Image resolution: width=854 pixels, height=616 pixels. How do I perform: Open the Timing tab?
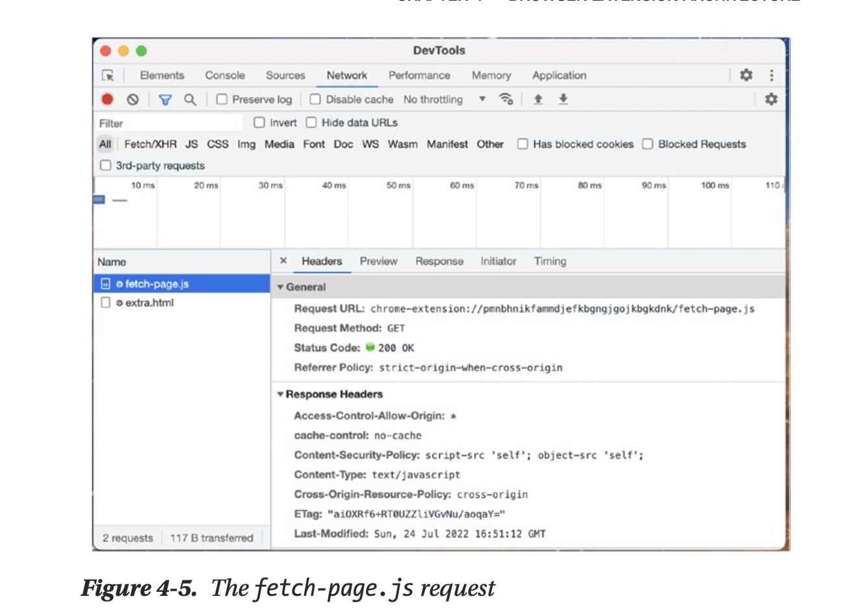click(x=550, y=261)
